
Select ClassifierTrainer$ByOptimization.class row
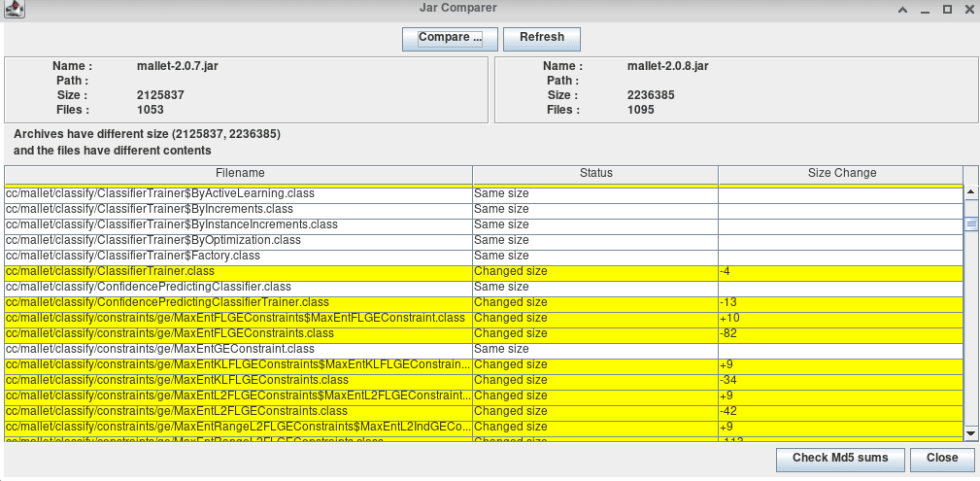(484, 240)
